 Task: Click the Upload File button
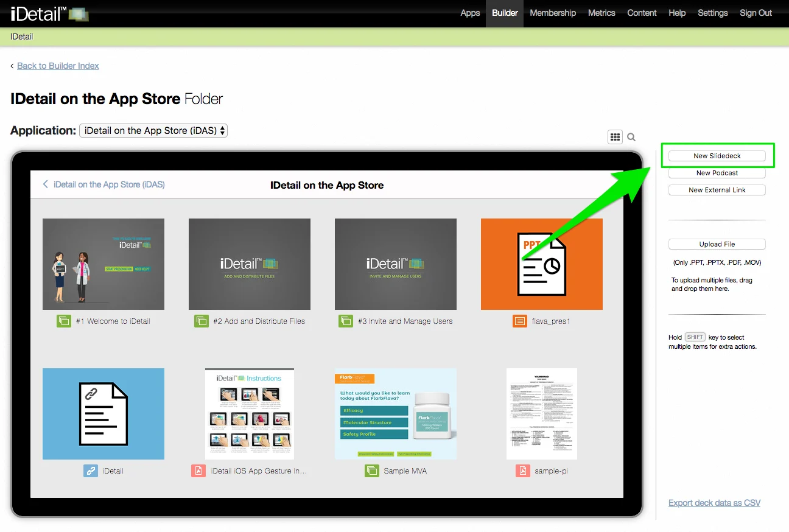[717, 244]
